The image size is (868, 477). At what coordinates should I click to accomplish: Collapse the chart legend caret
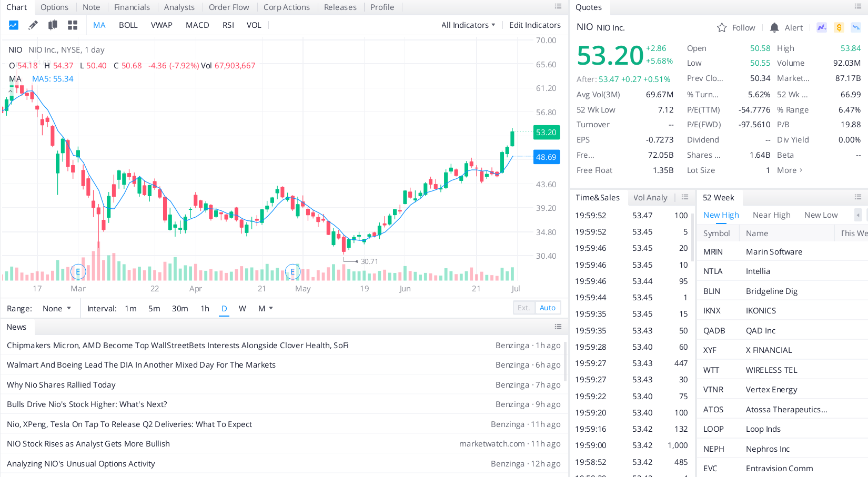tap(10, 90)
